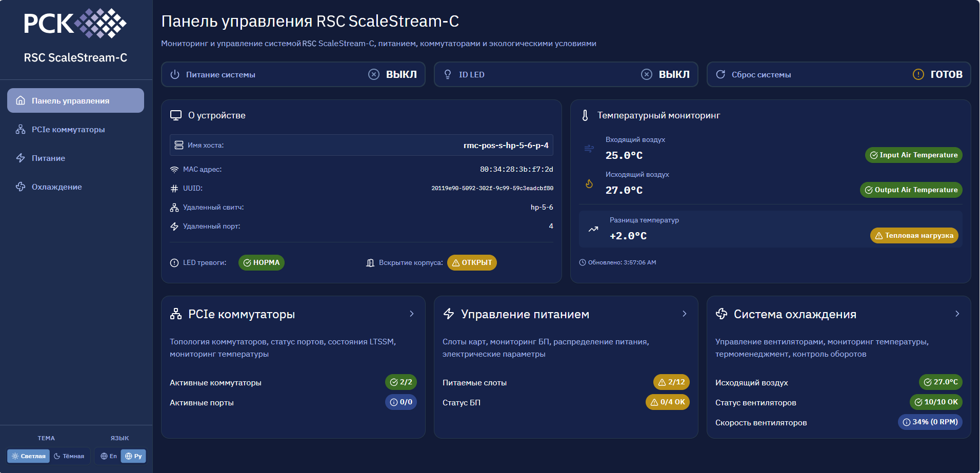980x473 pixels.
Task: Click the power icon beside Питание системы
Action: tap(175, 74)
